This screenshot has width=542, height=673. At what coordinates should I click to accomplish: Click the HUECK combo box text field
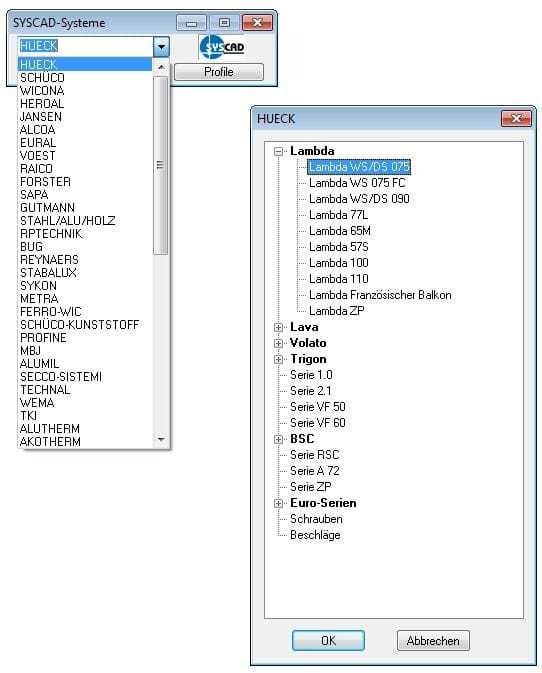tap(85, 46)
